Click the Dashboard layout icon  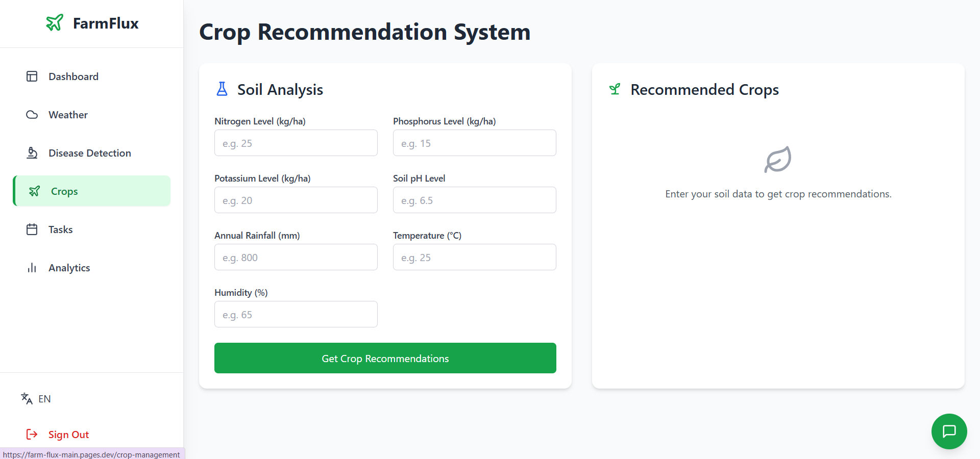[32, 76]
